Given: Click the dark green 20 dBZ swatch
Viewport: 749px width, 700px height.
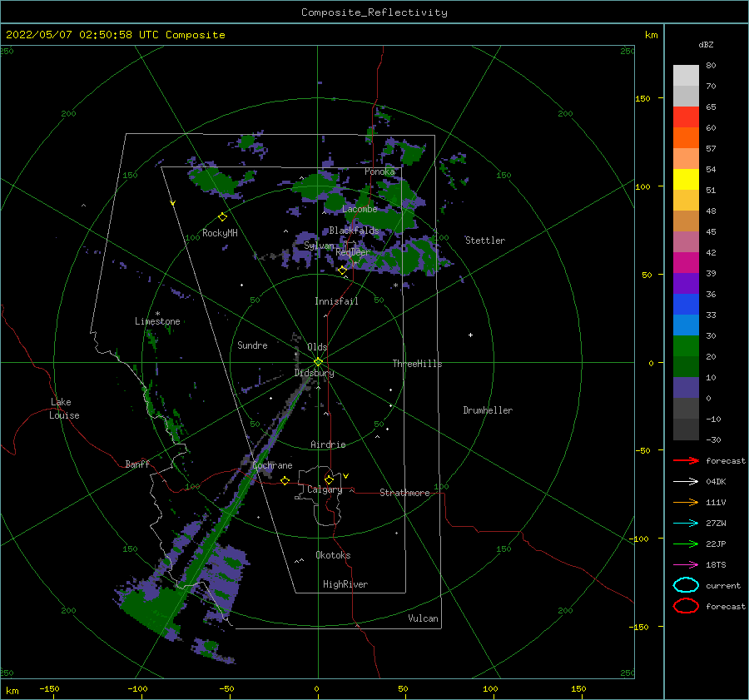Looking at the screenshot, I should tap(686, 366).
